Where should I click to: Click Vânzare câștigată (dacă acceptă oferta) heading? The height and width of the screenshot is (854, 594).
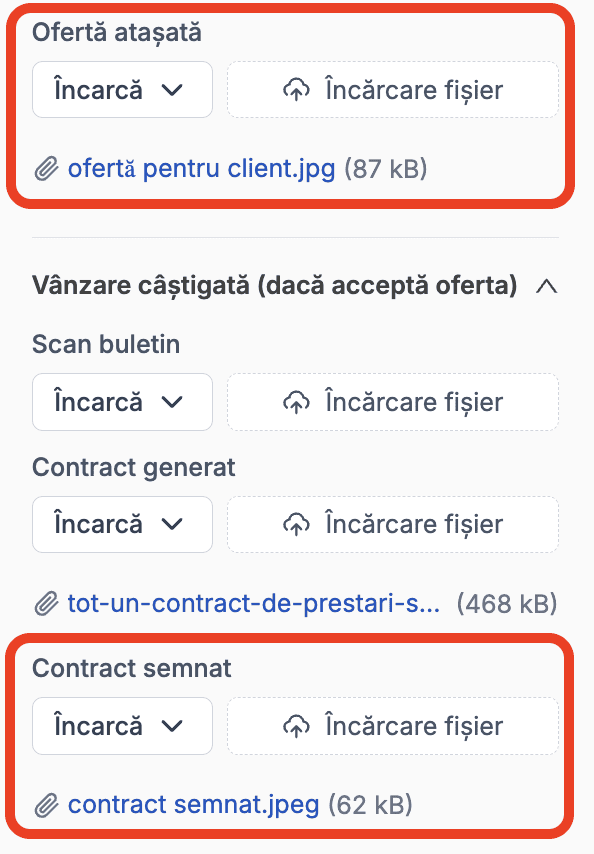pos(274,286)
